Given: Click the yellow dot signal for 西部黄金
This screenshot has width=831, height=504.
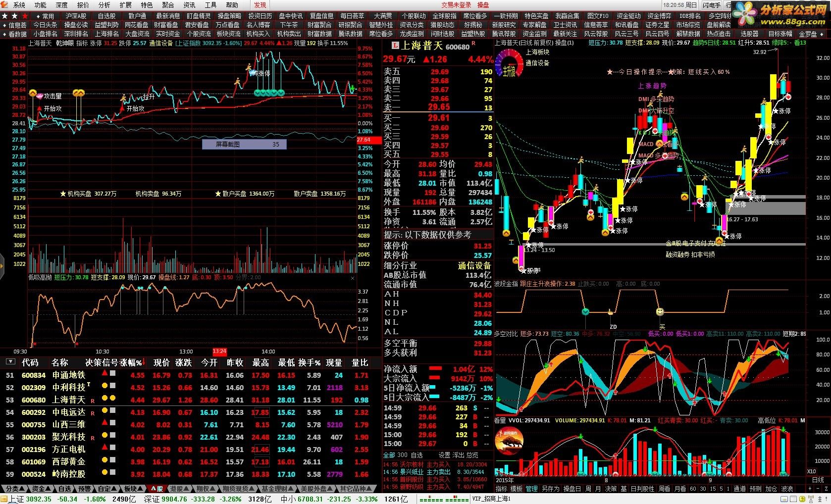Looking at the screenshot, I should (x=104, y=459).
